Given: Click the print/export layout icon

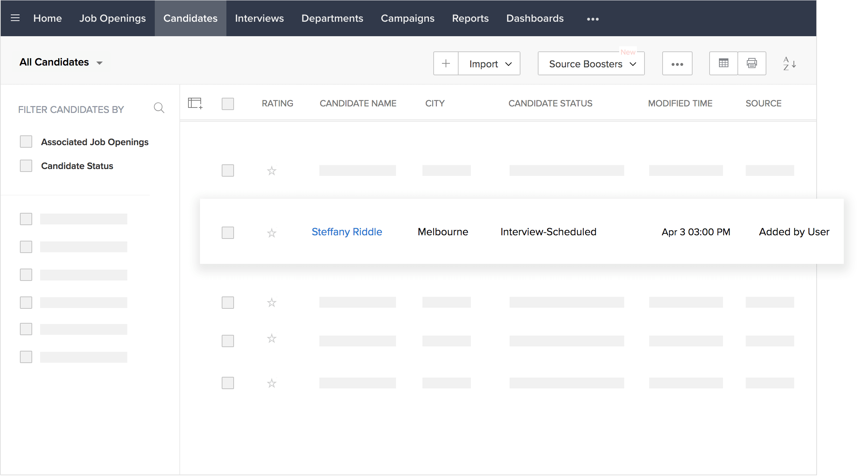Looking at the screenshot, I should (x=751, y=63).
